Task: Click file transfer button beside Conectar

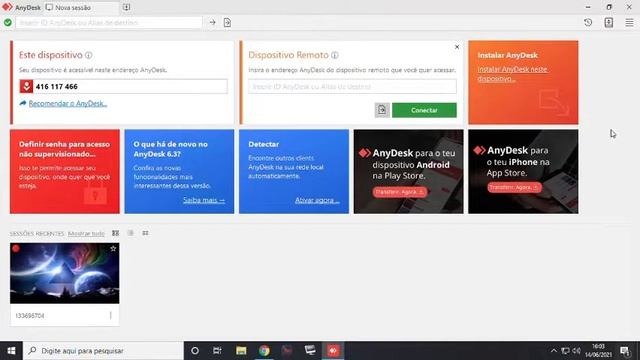Action: 382,110
